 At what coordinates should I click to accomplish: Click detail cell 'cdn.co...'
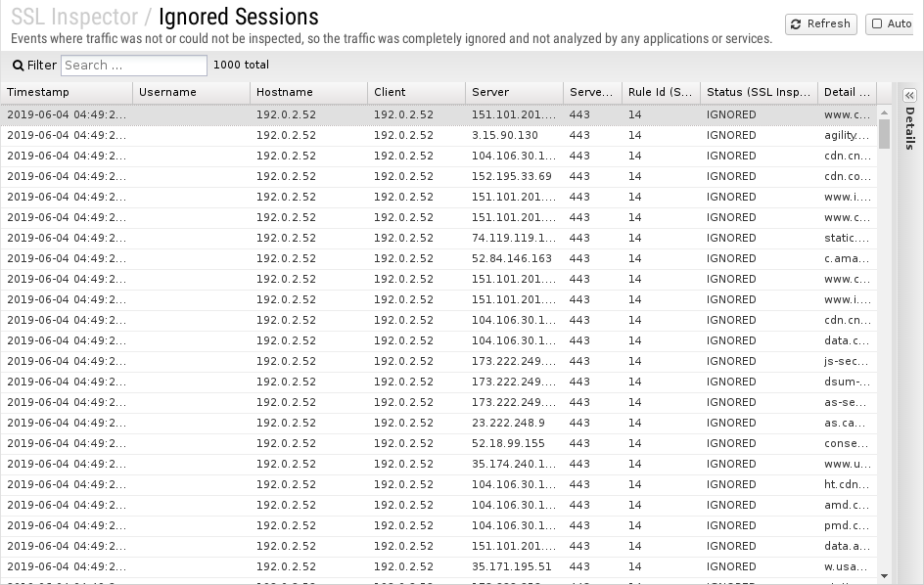click(x=847, y=177)
